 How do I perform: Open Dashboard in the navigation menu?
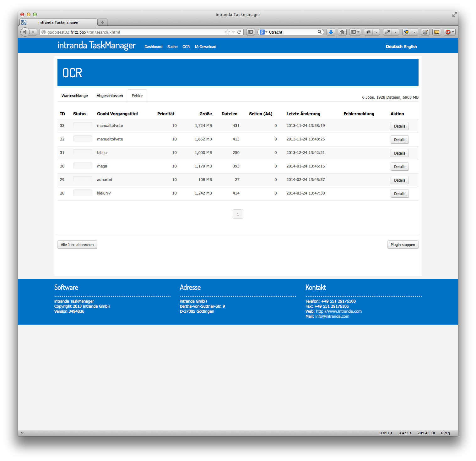tap(154, 47)
